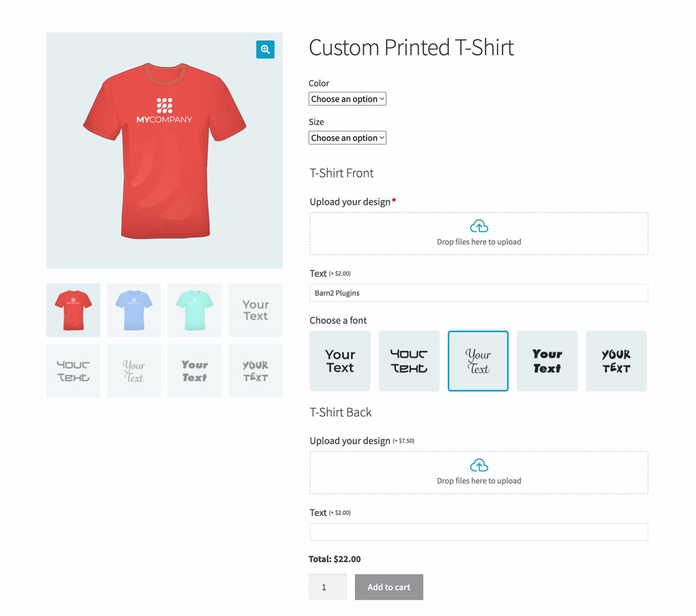
Task: Click the image zoom magnifier icon
Action: [x=265, y=50]
